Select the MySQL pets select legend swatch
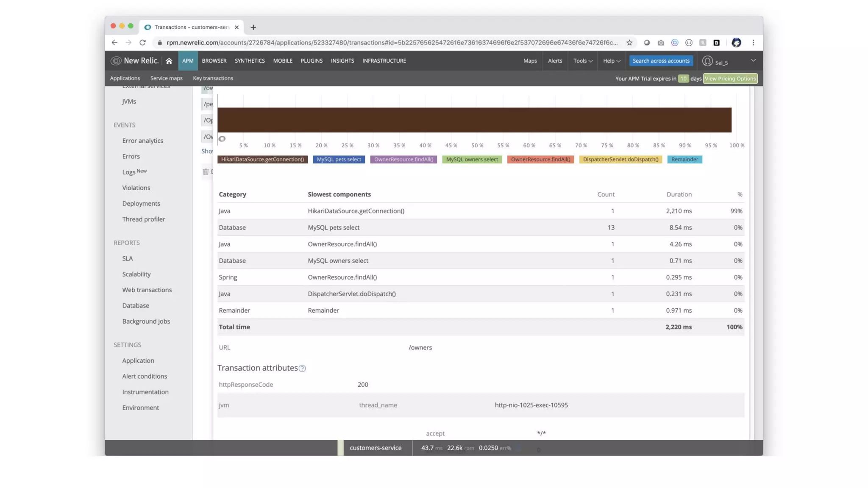 click(x=339, y=160)
